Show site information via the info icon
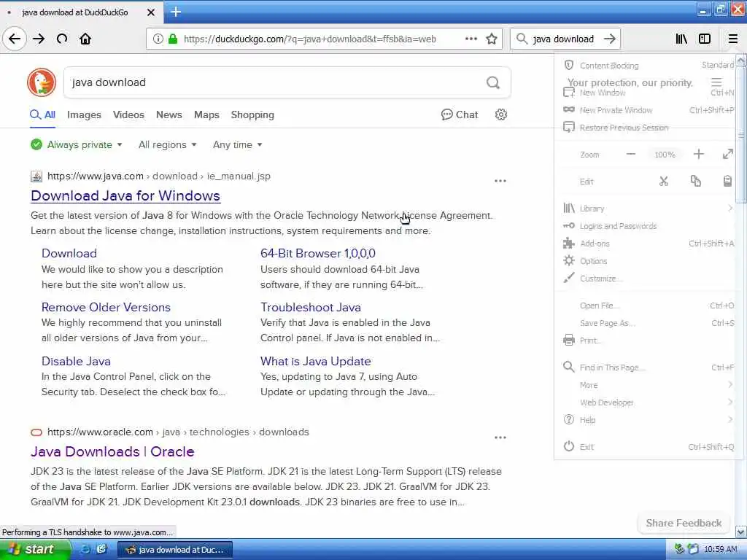 point(158,39)
